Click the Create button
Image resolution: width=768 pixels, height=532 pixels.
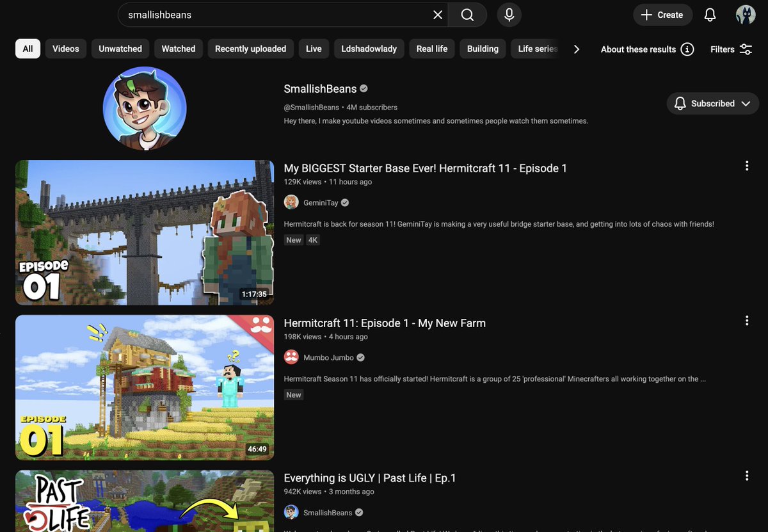coord(662,15)
